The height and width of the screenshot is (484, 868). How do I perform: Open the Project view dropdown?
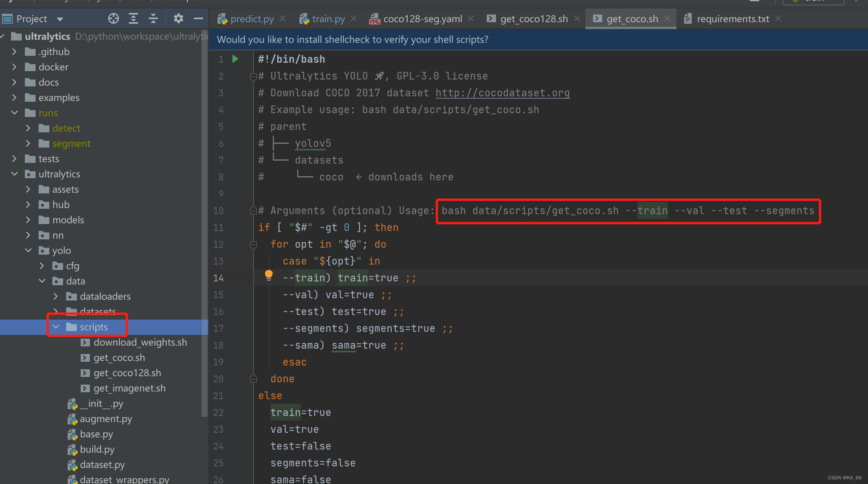point(60,19)
